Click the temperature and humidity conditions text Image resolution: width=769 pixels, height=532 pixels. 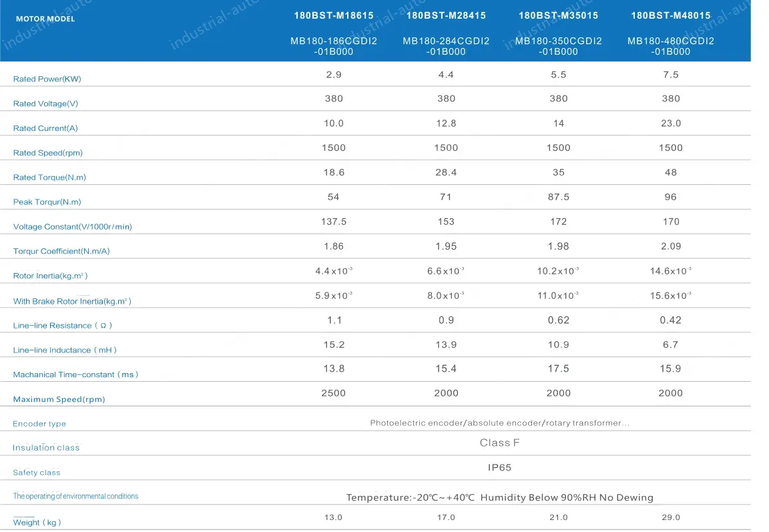click(x=499, y=497)
